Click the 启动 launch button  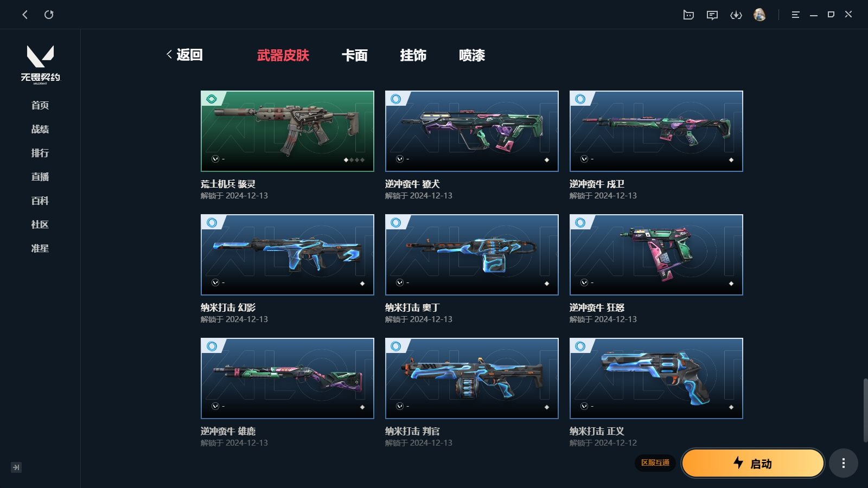click(x=753, y=463)
